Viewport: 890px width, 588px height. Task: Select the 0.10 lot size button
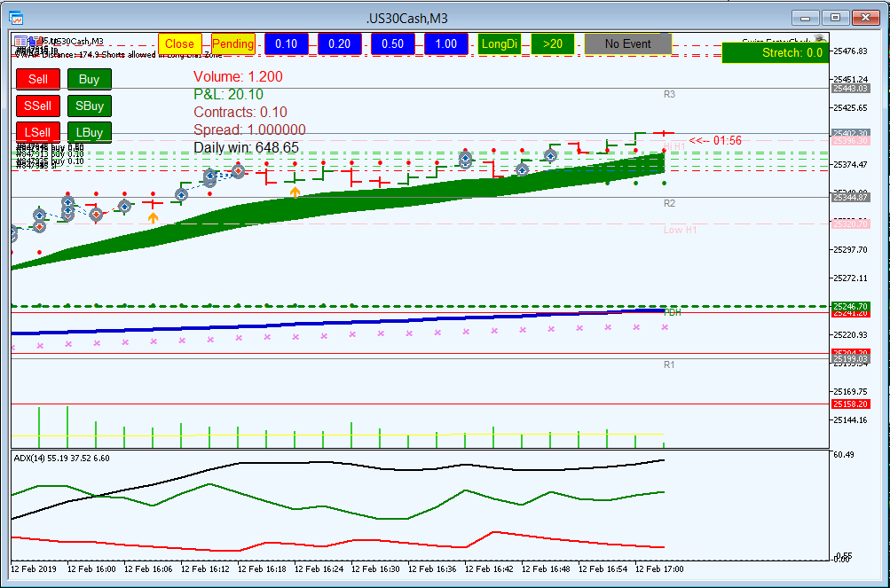pos(286,44)
